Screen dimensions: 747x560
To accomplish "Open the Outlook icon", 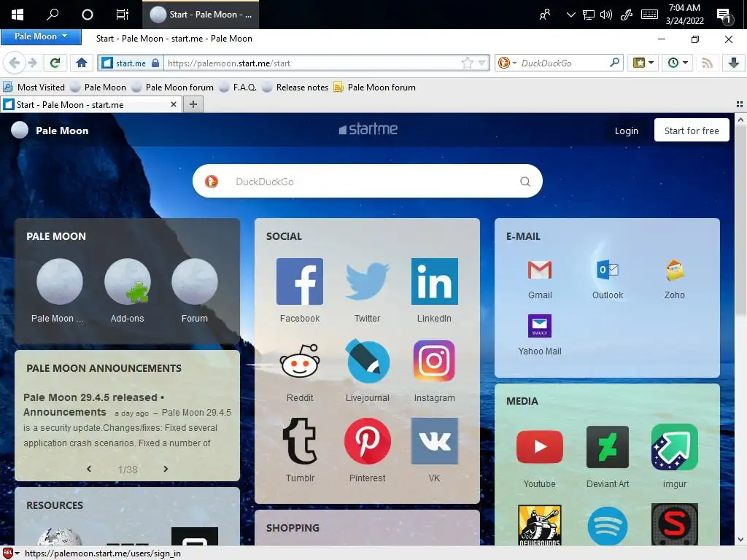I will [608, 270].
